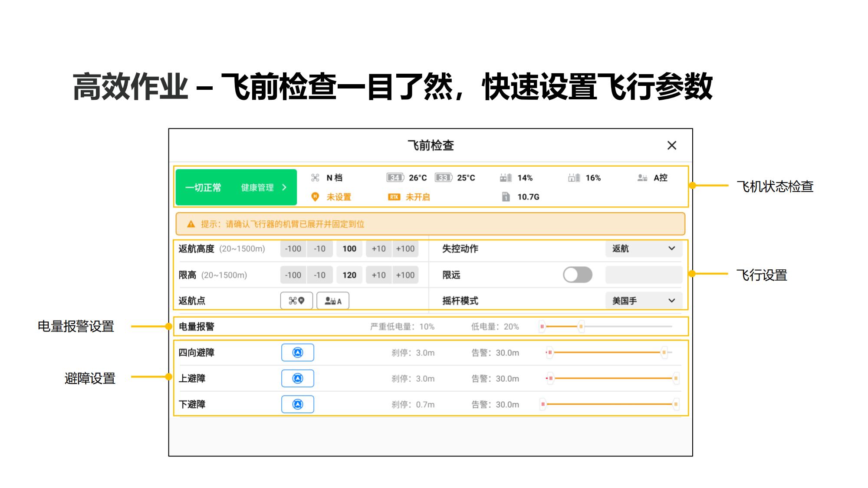This screenshot has width=868, height=488.
Task: Open the 摇杆模式 美国手 dropdown
Action: pyautogui.click(x=644, y=301)
